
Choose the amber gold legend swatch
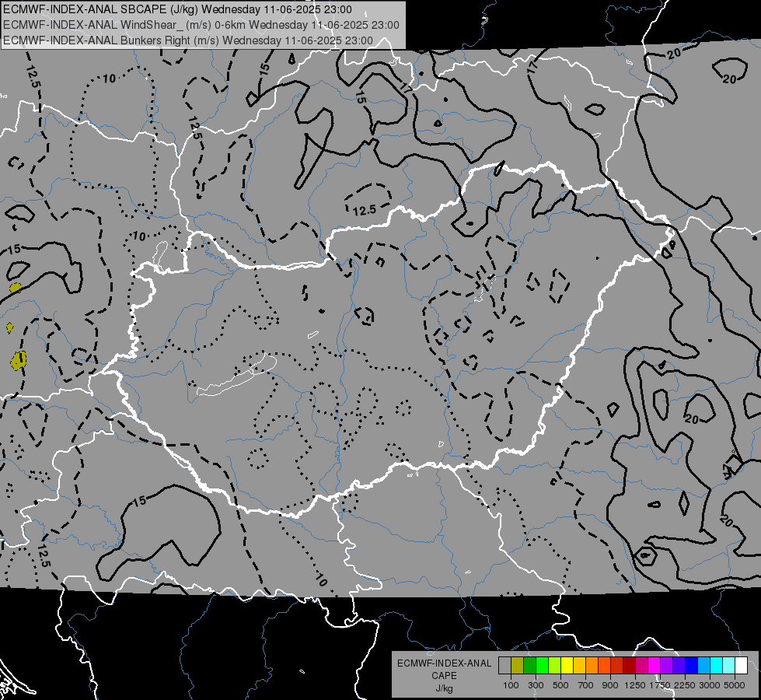579,666
